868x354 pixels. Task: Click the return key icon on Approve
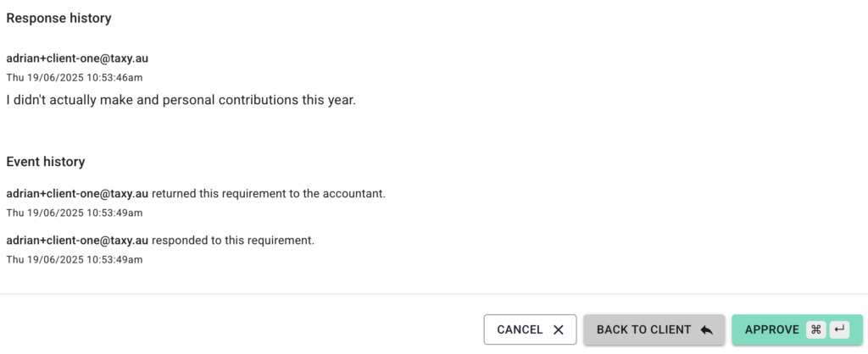pos(839,329)
